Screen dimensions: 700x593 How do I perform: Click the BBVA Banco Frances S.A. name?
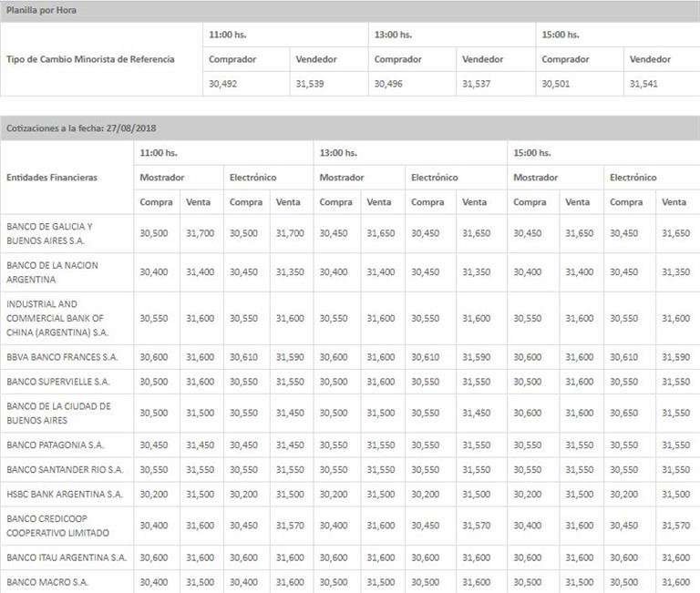coord(62,356)
